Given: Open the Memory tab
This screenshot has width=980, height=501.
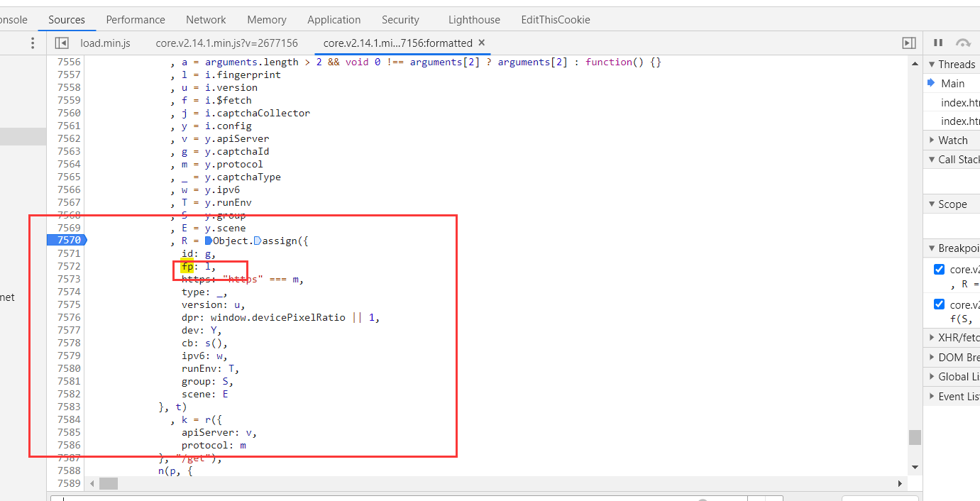Looking at the screenshot, I should tap(267, 20).
